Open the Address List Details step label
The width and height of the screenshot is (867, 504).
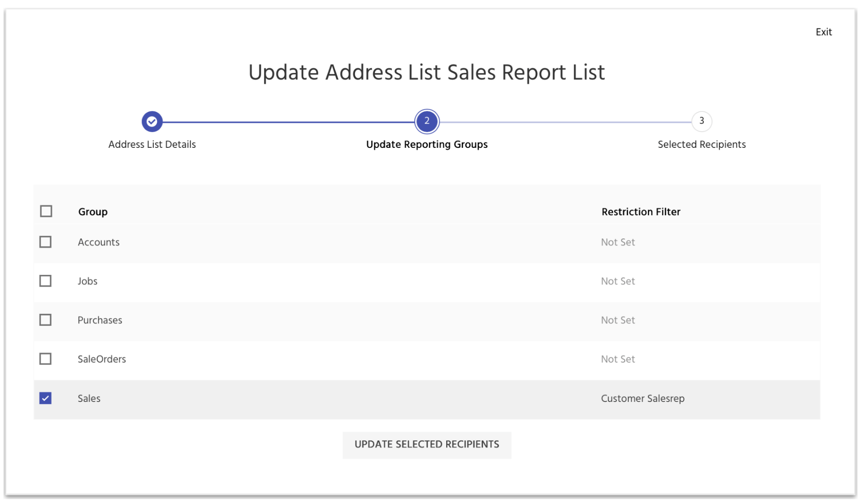(x=152, y=144)
